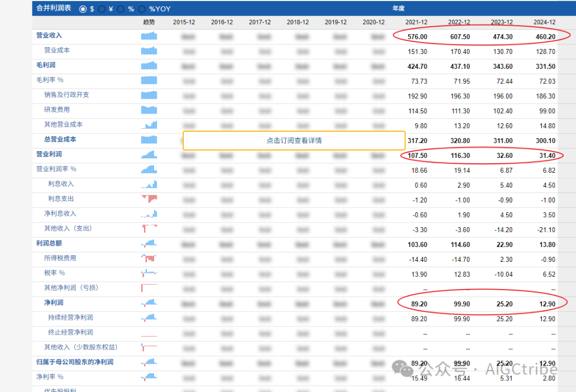Click gross profit value 424.70
The image size is (576, 392).
click(417, 67)
